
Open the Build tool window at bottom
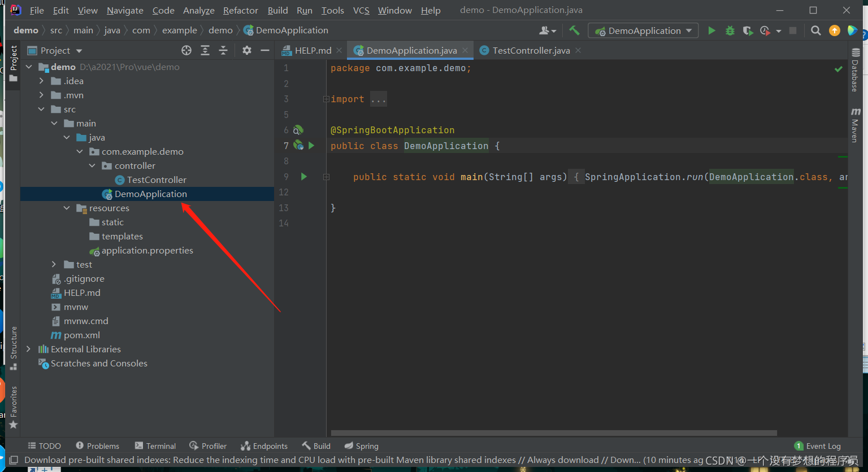coord(316,446)
